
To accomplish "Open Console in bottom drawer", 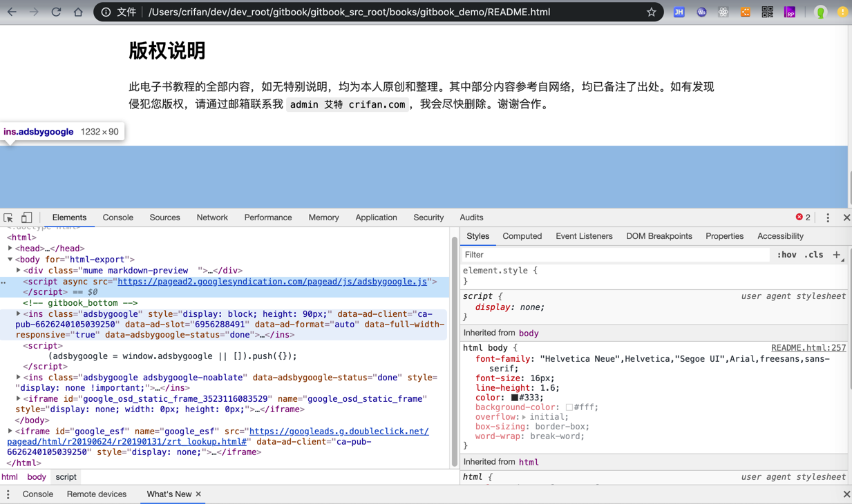I will click(37, 494).
